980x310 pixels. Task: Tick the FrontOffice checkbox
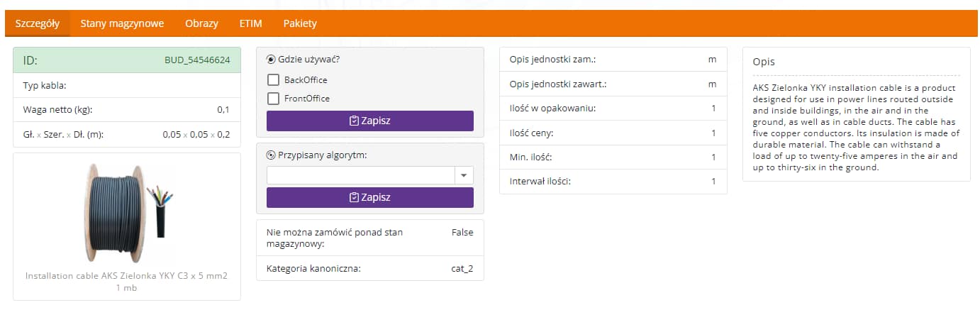pyautogui.click(x=273, y=99)
